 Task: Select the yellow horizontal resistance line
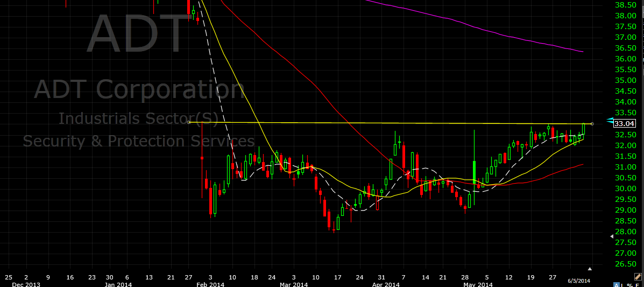pyautogui.click(x=377, y=123)
